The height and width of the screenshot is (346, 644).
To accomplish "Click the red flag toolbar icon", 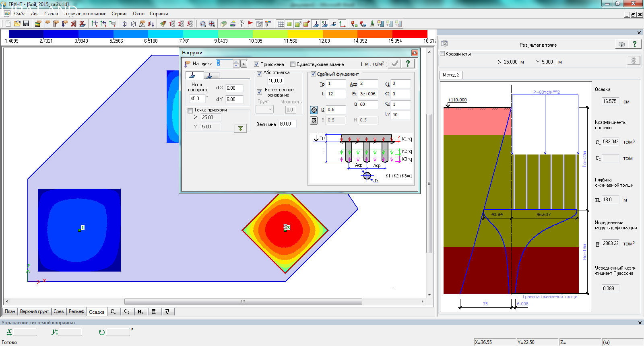I will pyautogui.click(x=250, y=24).
